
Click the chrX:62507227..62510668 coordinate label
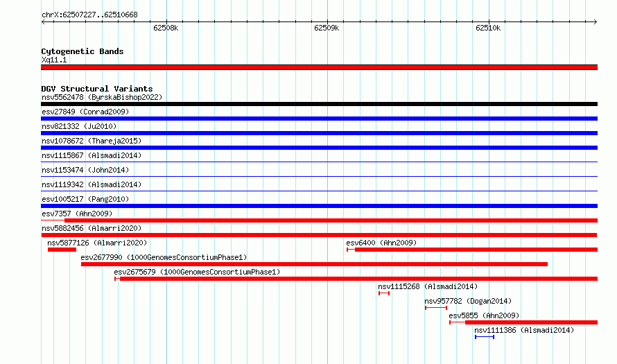(89, 15)
